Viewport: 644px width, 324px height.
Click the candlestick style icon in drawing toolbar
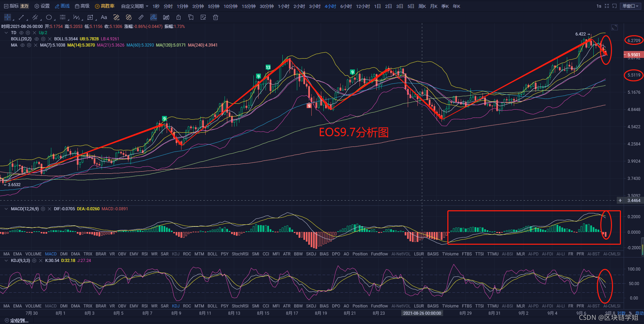(166, 17)
